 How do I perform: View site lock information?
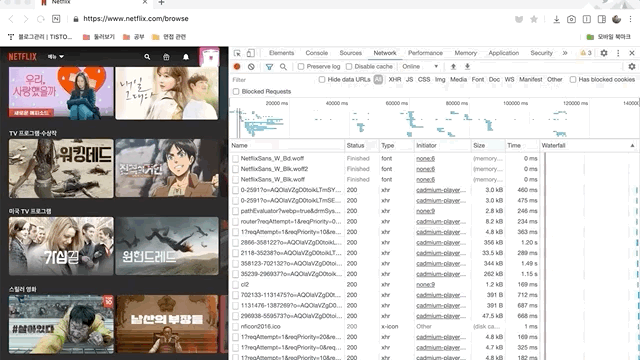(x=76, y=19)
